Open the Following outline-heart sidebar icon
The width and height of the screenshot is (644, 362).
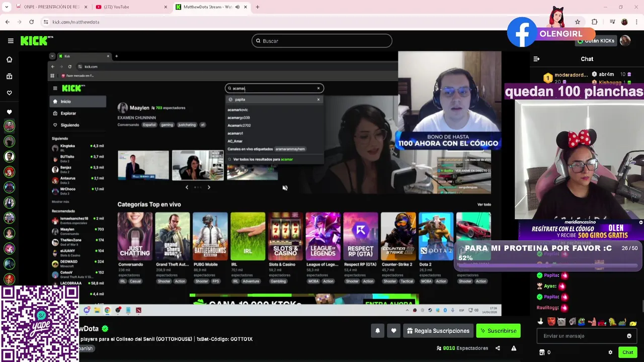pos(9,93)
